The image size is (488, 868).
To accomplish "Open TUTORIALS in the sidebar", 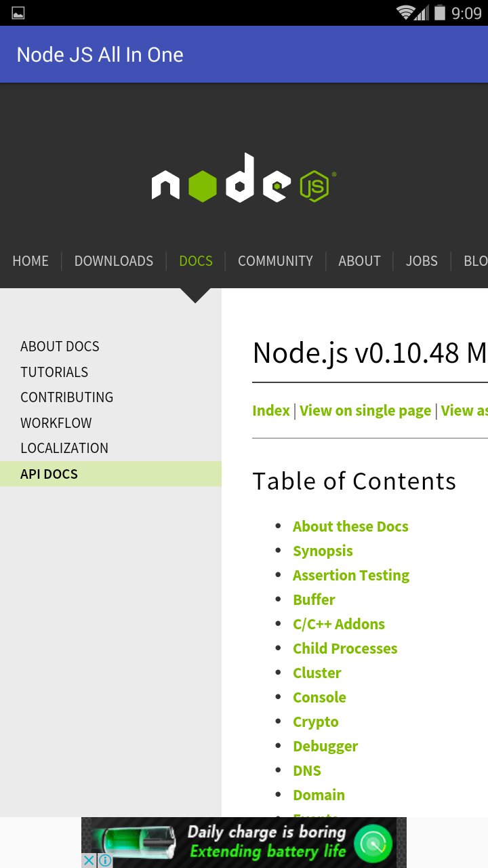I will click(x=54, y=372).
